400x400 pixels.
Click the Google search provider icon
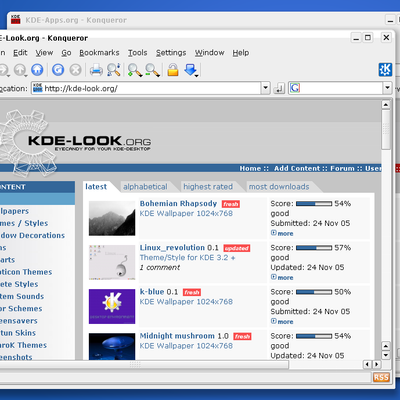click(x=295, y=88)
